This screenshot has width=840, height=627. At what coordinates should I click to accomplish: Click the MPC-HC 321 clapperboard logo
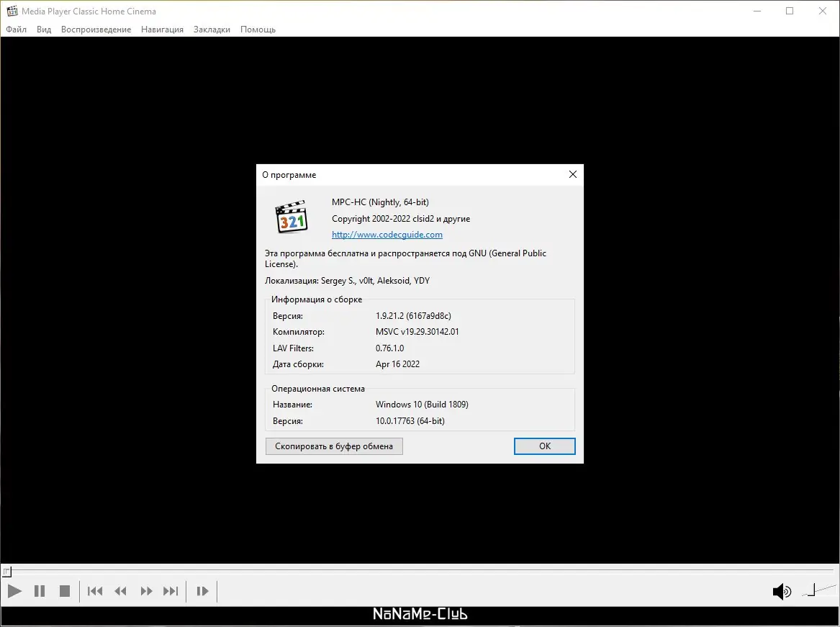[x=292, y=217]
